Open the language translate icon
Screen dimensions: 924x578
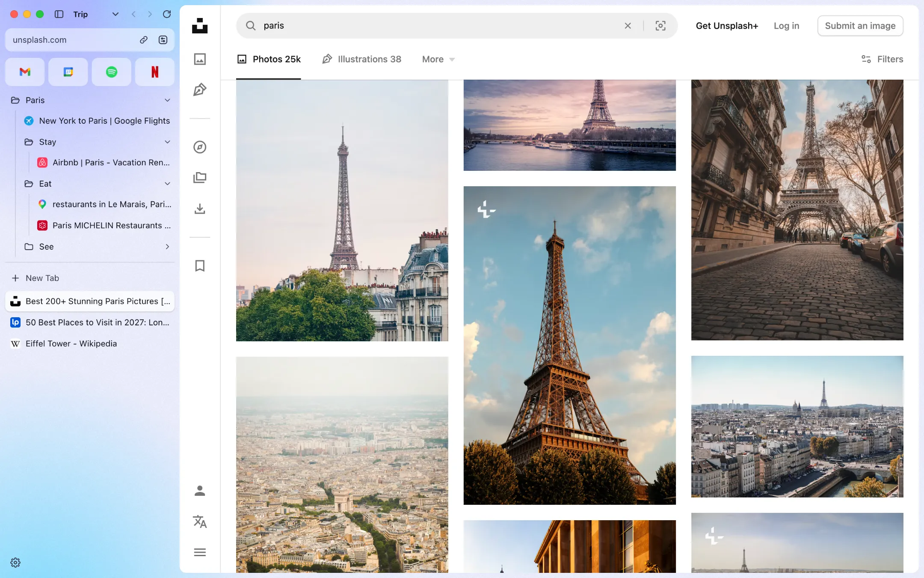coord(200,521)
